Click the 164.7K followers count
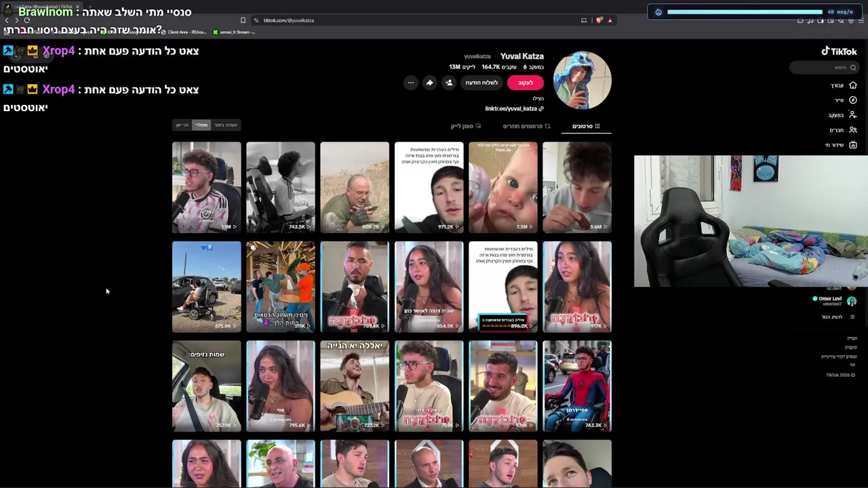This screenshot has height=488, width=868. pyautogui.click(x=500, y=67)
